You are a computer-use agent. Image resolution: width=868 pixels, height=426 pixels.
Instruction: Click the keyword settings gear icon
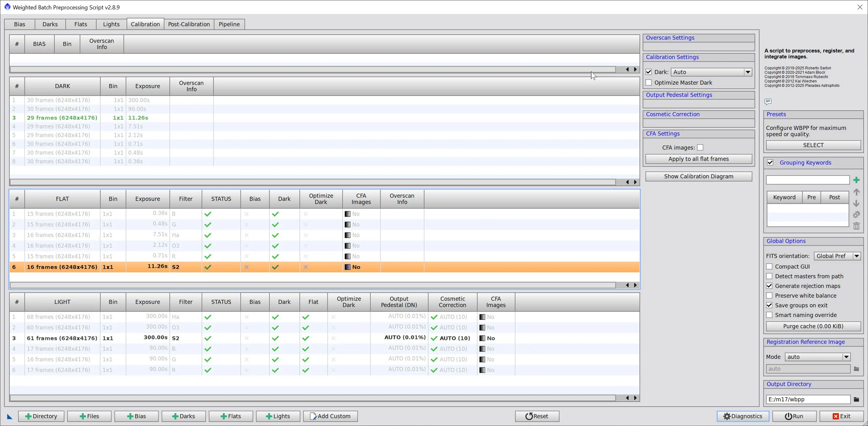click(x=856, y=215)
